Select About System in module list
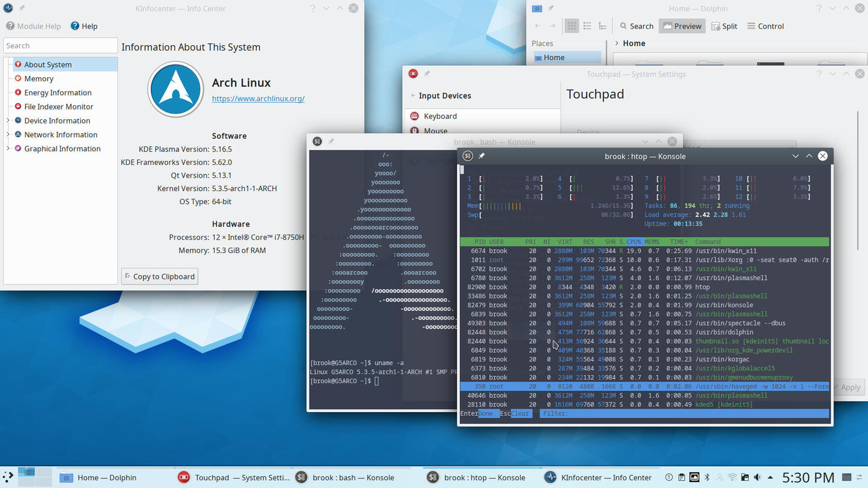Screen dimensions: 868x488 tap(65, 64)
